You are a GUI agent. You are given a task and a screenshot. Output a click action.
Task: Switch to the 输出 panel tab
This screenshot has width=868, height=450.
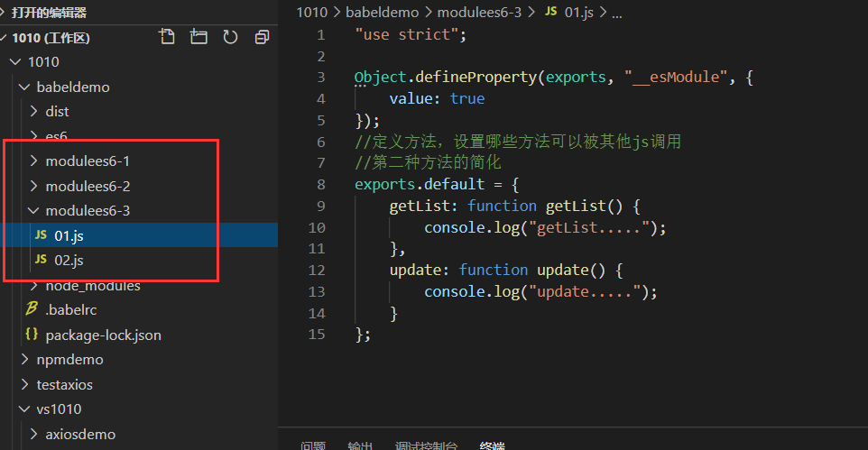coord(360,445)
